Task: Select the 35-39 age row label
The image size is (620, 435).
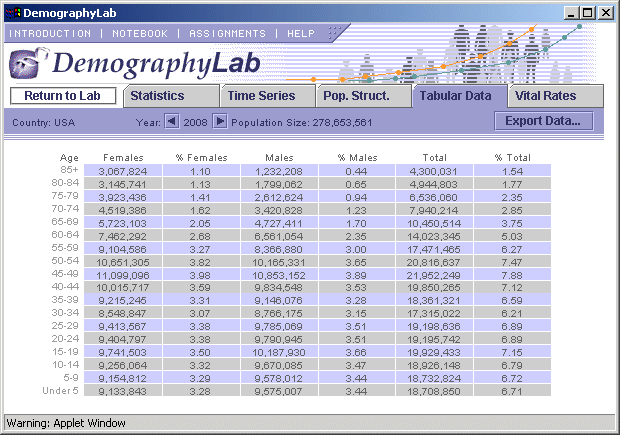Action: click(65, 300)
